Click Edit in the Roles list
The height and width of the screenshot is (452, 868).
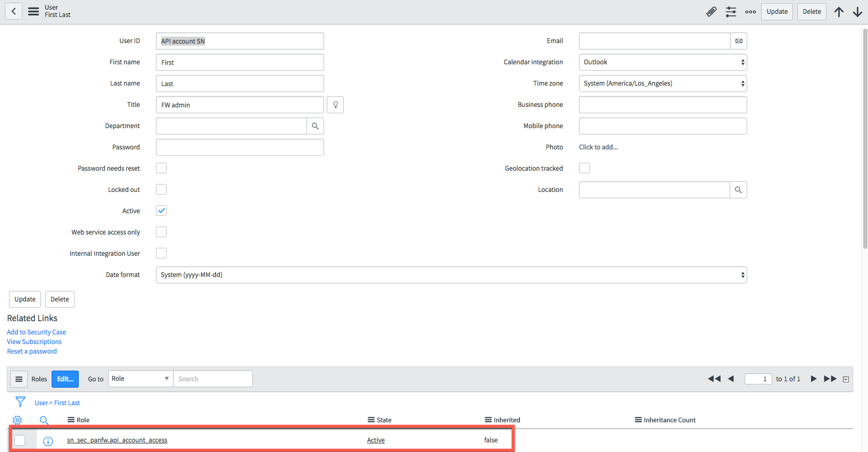[x=65, y=379]
